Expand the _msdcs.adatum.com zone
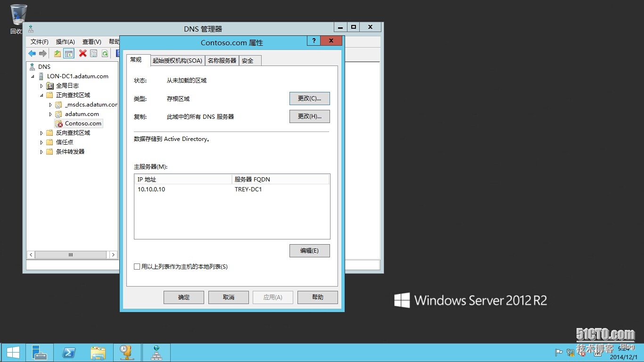The height and width of the screenshot is (362, 644). pos(50,105)
